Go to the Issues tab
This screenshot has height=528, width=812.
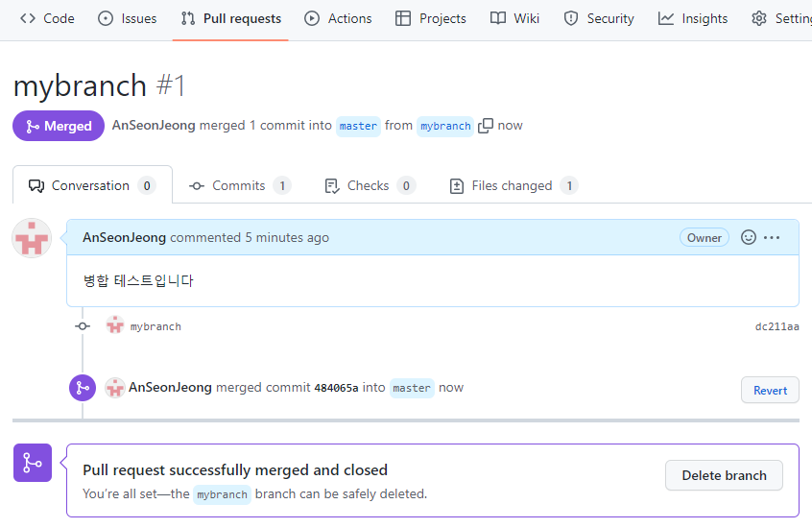[128, 18]
